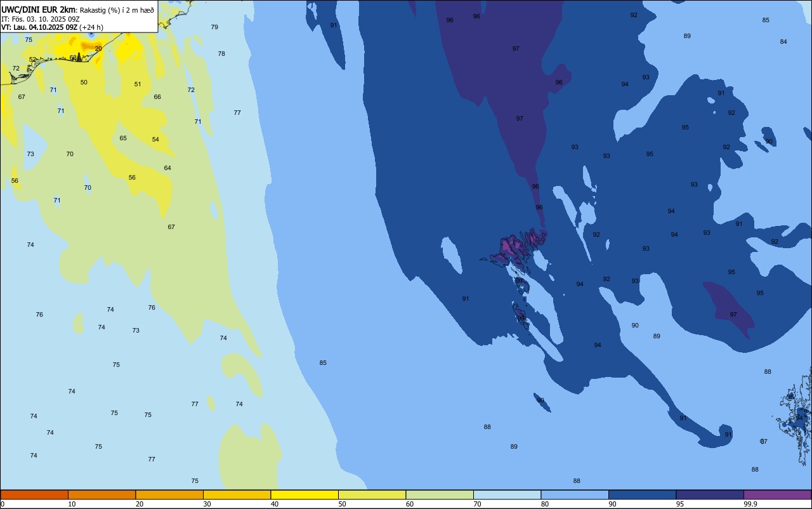Image resolution: width=812 pixels, height=509 pixels.
Task: Click the humidity value 84 on the map
Action: 783,42
